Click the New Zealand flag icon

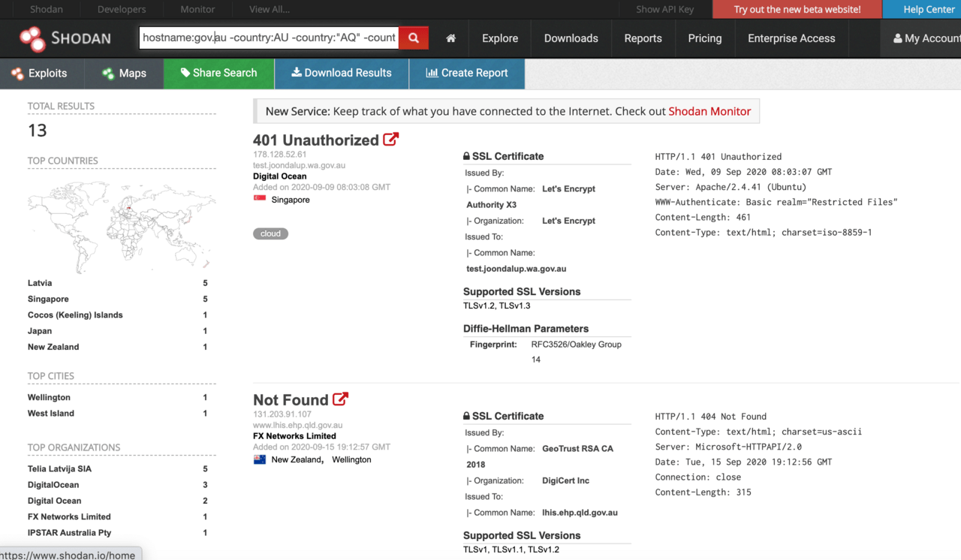(x=260, y=459)
